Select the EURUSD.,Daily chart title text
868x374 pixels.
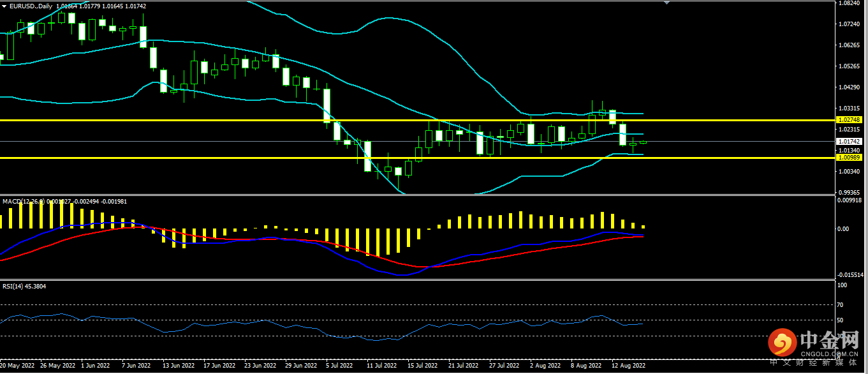(x=31, y=6)
